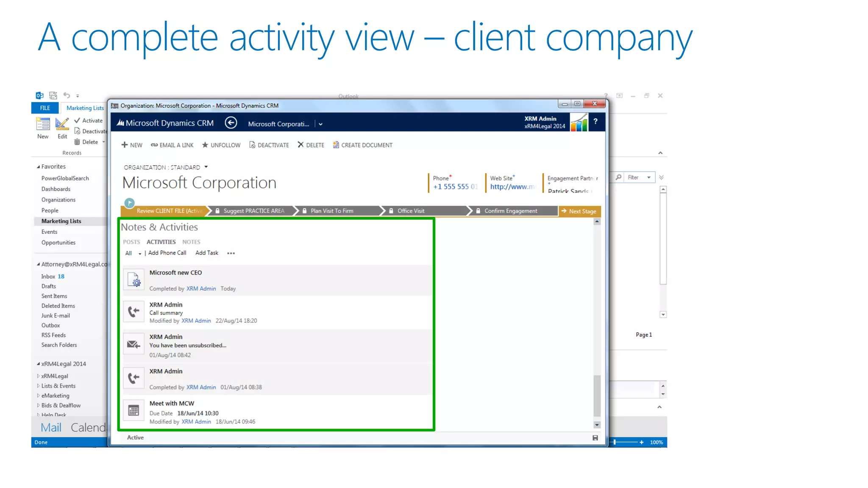868x488 pixels.
Task: Open the Microsoft Corporati... breadcrumb dropdown
Action: point(320,124)
